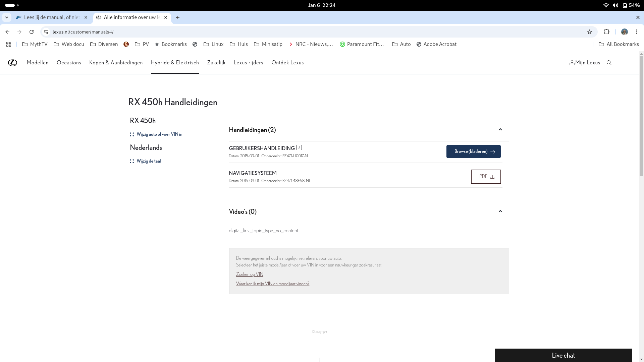Click the site information icon in address bar
The height and width of the screenshot is (362, 644).
tap(46, 32)
